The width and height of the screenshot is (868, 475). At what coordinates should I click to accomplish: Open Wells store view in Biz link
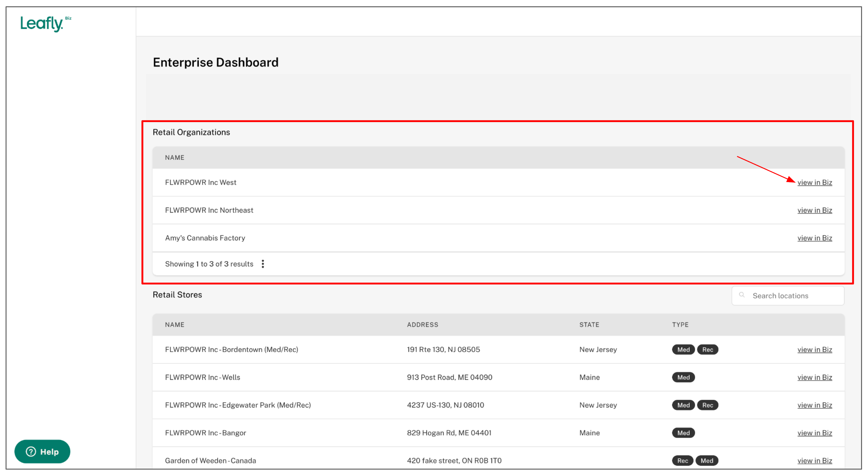(815, 377)
